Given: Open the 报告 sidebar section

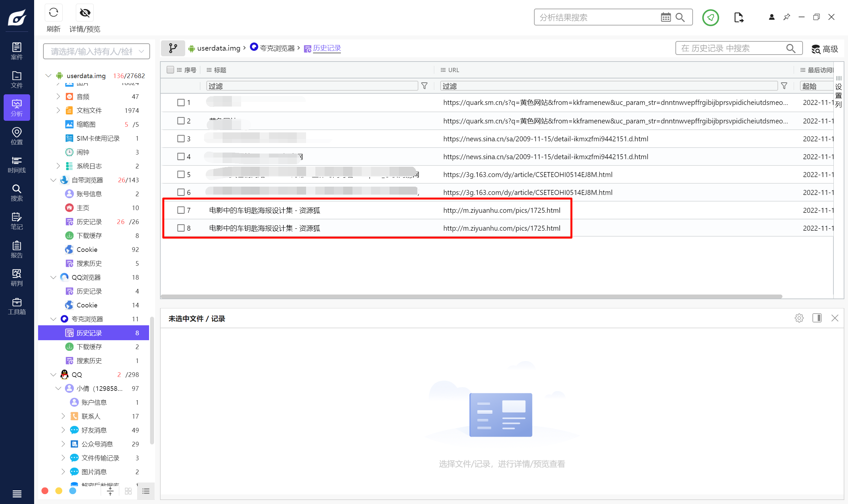Looking at the screenshot, I should tap(17, 249).
